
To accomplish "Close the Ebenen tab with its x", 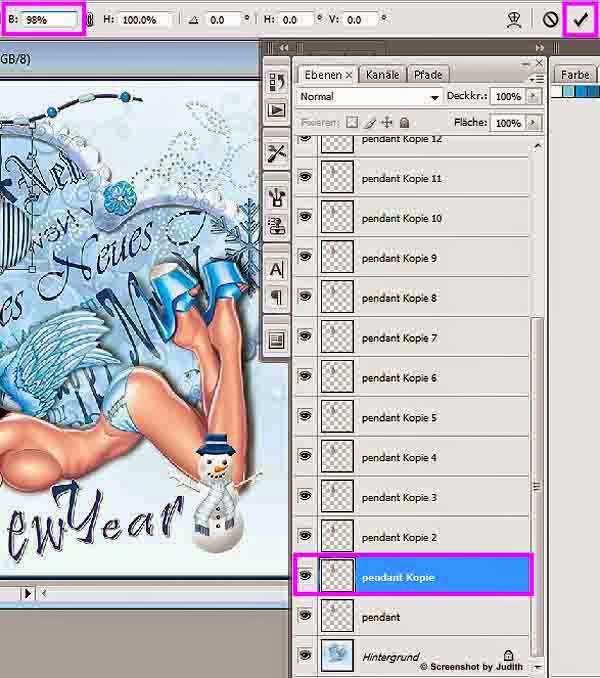I will [349, 76].
